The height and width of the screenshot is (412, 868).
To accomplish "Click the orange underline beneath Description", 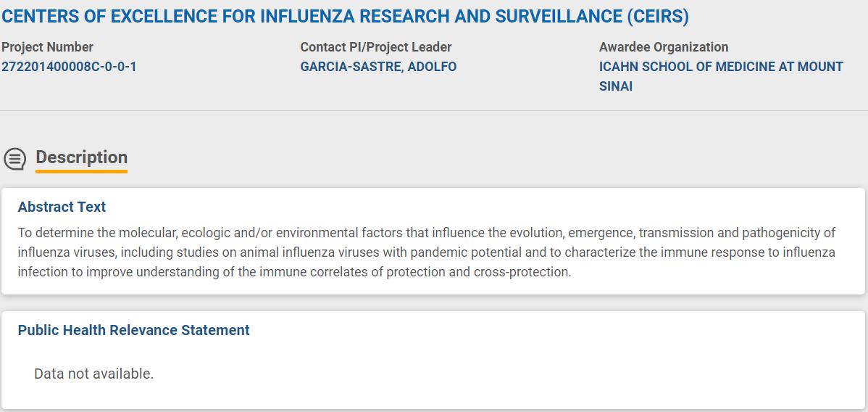I will click(x=81, y=171).
